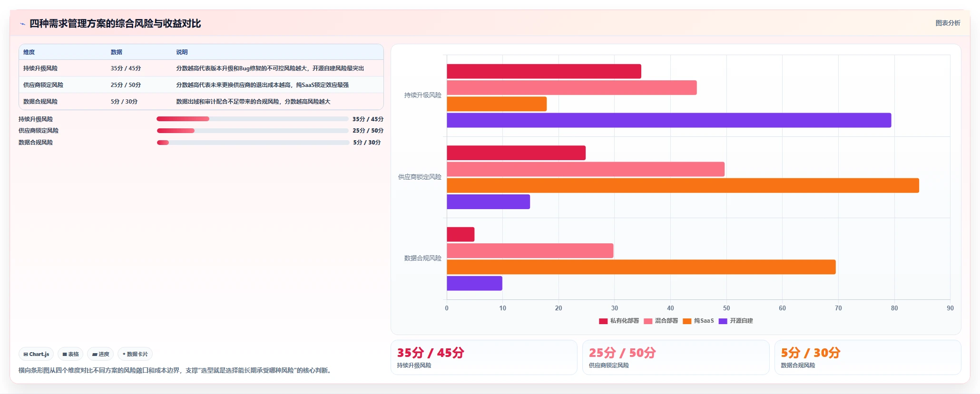Hide the 纯SaaS dataset via legend

698,321
